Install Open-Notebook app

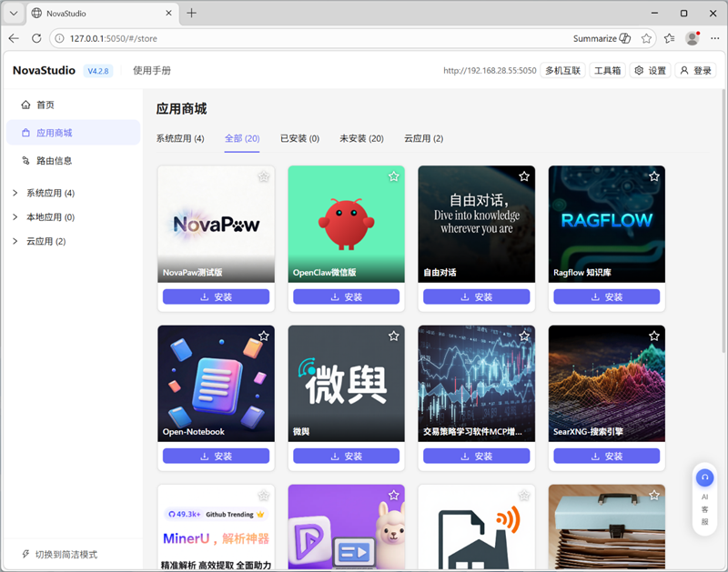216,456
